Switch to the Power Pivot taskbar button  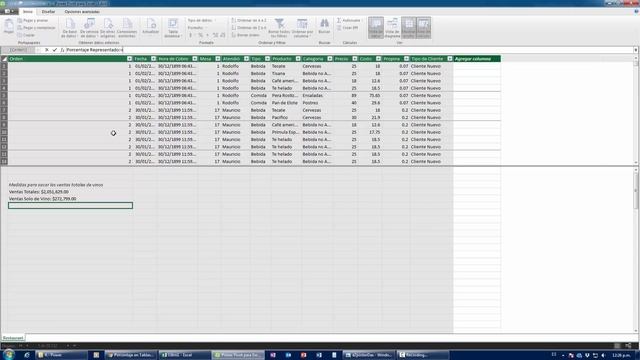coord(239,355)
